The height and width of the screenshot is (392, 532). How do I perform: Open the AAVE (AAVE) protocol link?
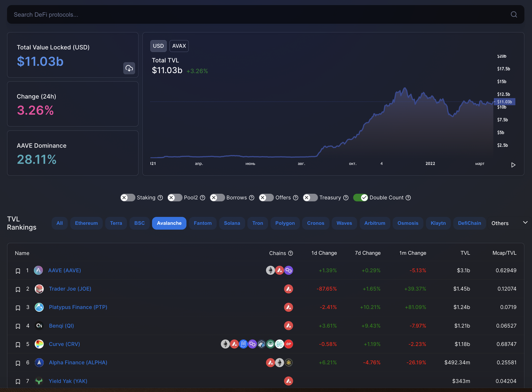(x=64, y=270)
